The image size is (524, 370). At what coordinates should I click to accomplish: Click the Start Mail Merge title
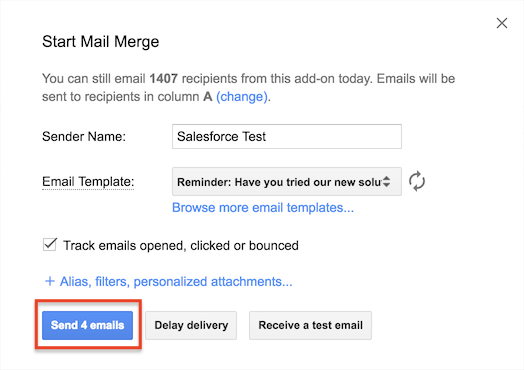point(101,42)
